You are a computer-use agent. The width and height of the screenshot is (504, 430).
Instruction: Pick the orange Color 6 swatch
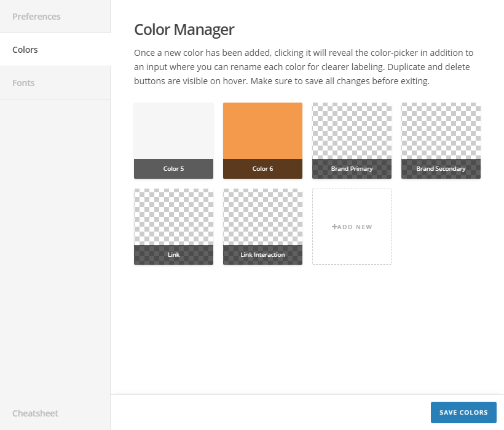(262, 131)
